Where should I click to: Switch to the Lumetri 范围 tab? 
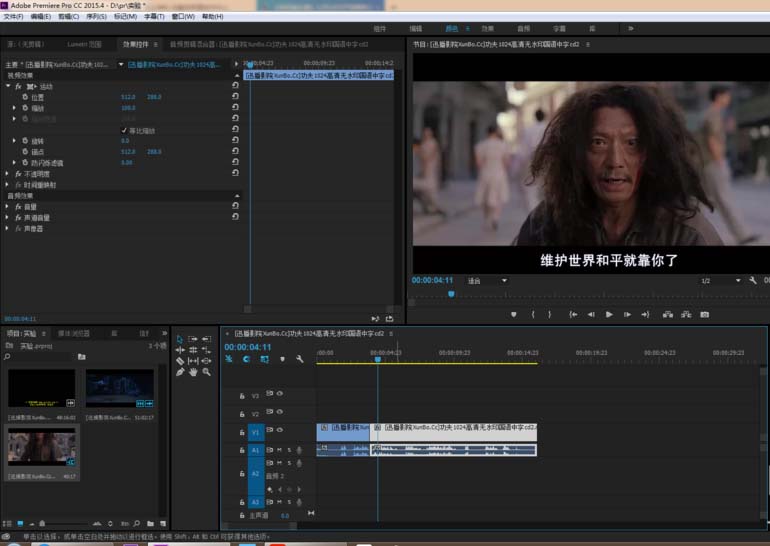tap(82, 45)
